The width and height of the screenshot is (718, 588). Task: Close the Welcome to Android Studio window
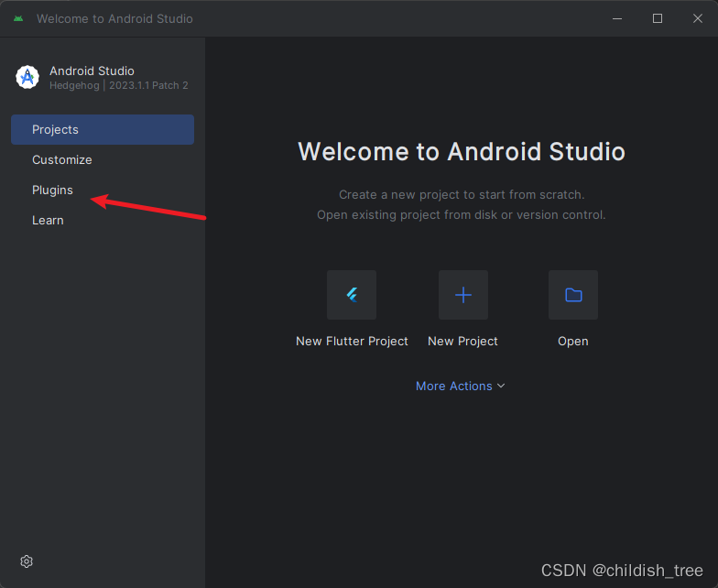click(698, 18)
